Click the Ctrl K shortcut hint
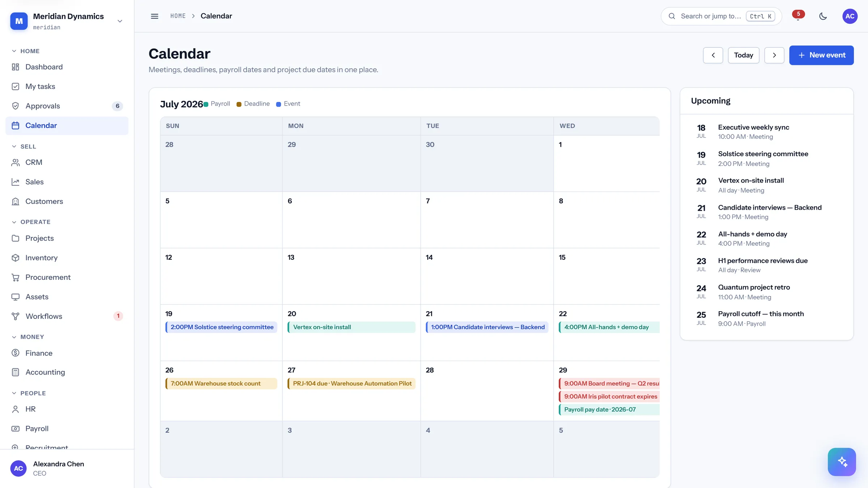This screenshot has height=488, width=868. coord(760,16)
